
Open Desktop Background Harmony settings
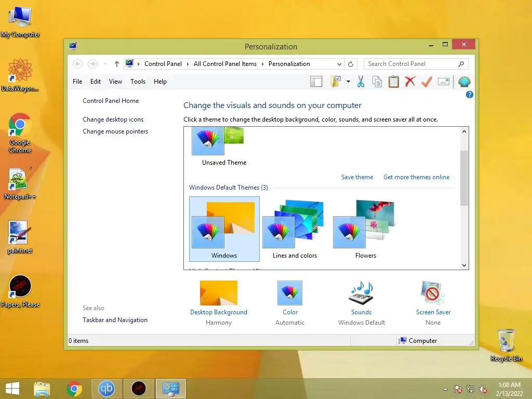point(219,303)
